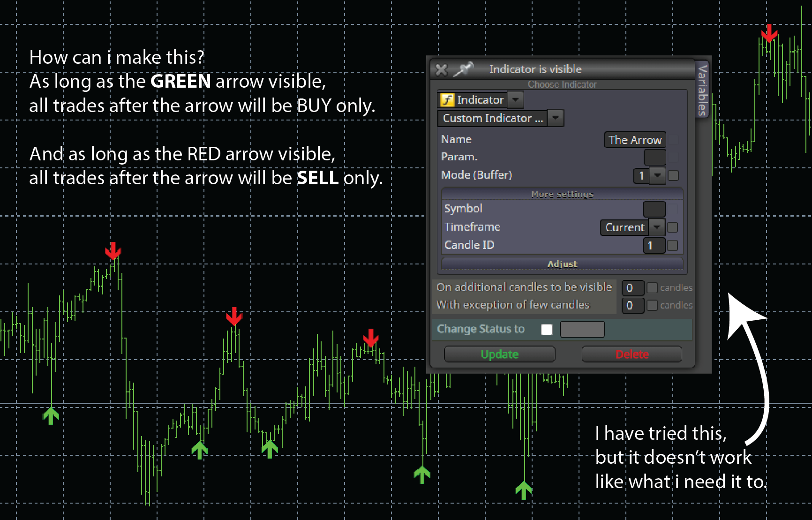
Task: Enable the checkbox next to Timeframe
Action: pos(672,227)
